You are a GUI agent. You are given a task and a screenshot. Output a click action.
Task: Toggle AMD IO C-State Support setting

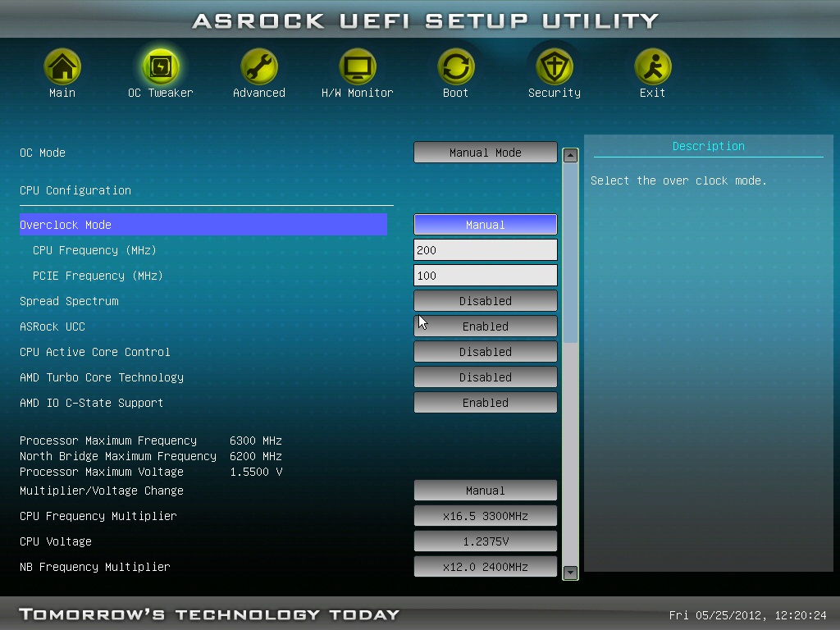(x=486, y=403)
